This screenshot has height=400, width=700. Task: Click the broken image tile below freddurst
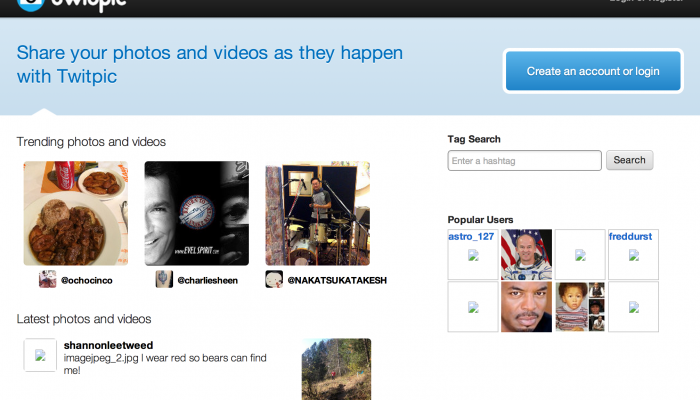(x=633, y=307)
